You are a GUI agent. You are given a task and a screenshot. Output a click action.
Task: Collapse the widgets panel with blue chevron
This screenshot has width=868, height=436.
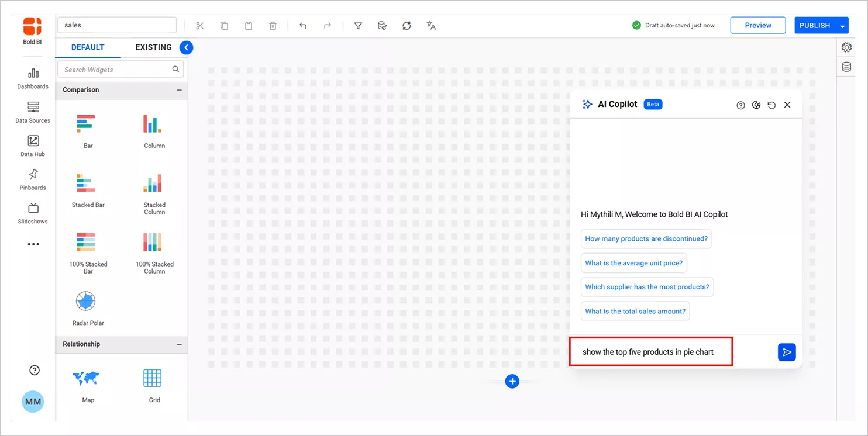[x=186, y=48]
